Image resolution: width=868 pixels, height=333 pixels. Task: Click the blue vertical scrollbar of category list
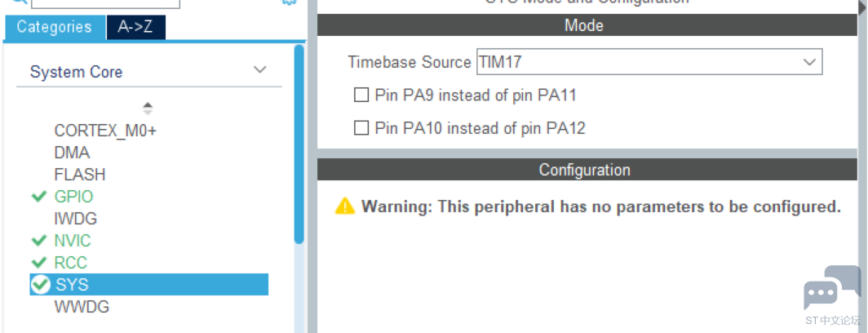(x=299, y=144)
